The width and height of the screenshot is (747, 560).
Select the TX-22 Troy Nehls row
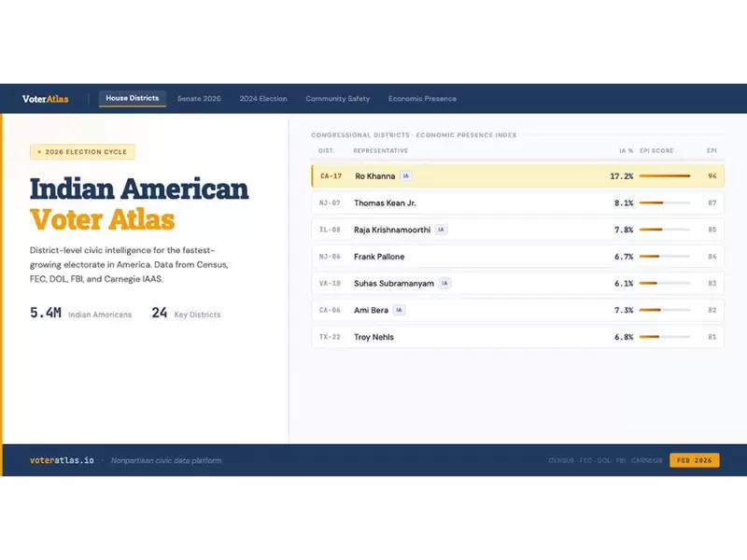click(x=517, y=337)
